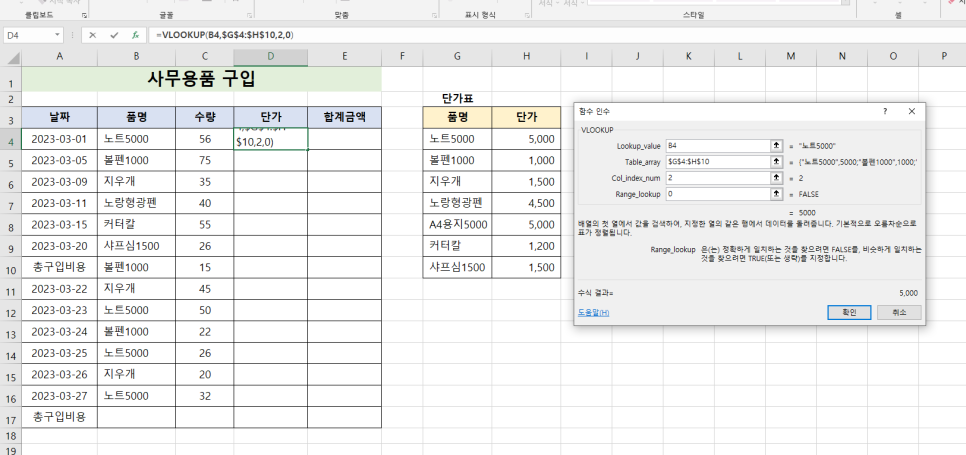The height and width of the screenshot is (455, 966).
Task: Click price cell with value 1,200
Action: click(526, 246)
